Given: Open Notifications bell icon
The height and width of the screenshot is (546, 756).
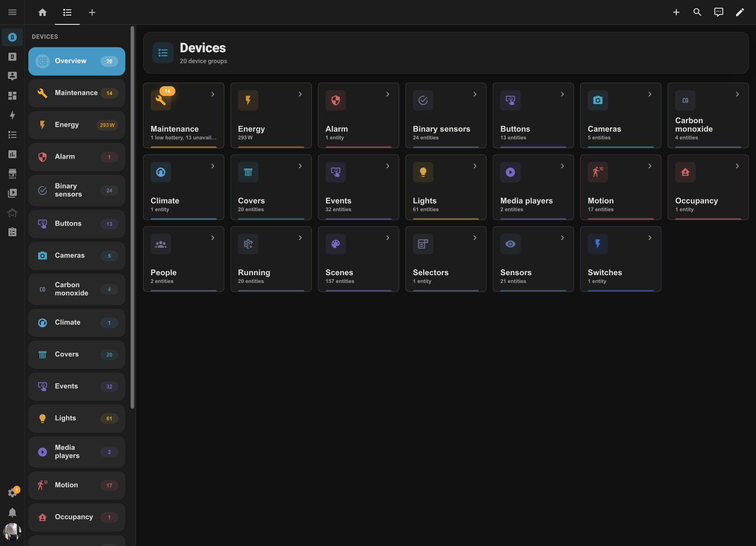Looking at the screenshot, I should coord(12,512).
